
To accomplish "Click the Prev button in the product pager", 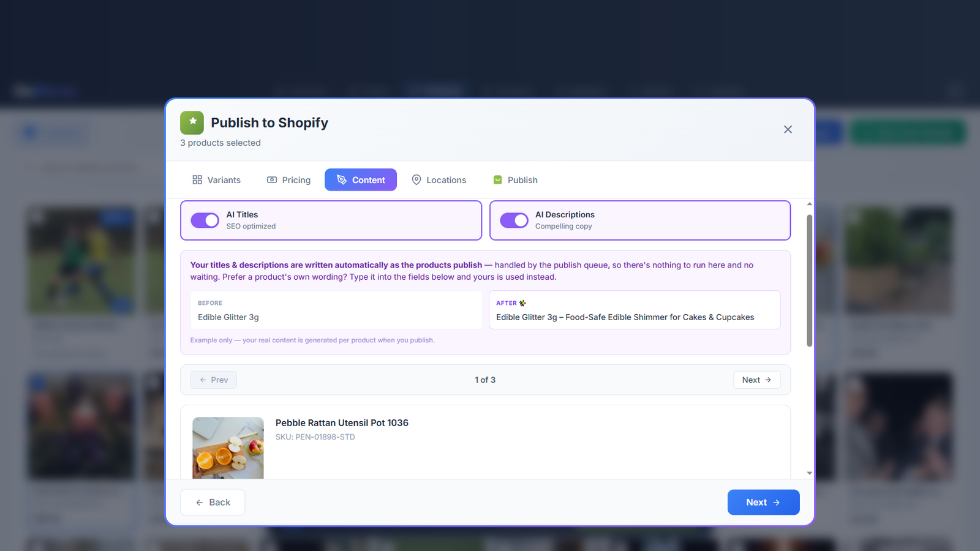I will coord(214,380).
